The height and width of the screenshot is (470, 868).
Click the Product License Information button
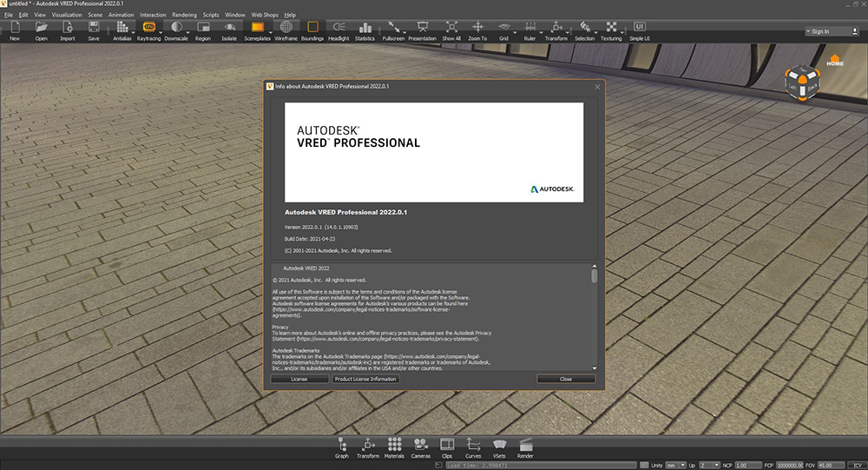[365, 379]
